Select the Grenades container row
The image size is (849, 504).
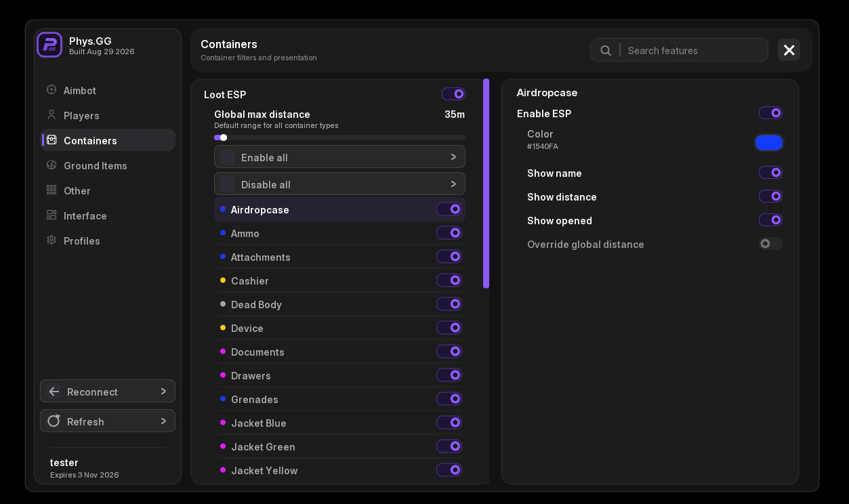(339, 399)
